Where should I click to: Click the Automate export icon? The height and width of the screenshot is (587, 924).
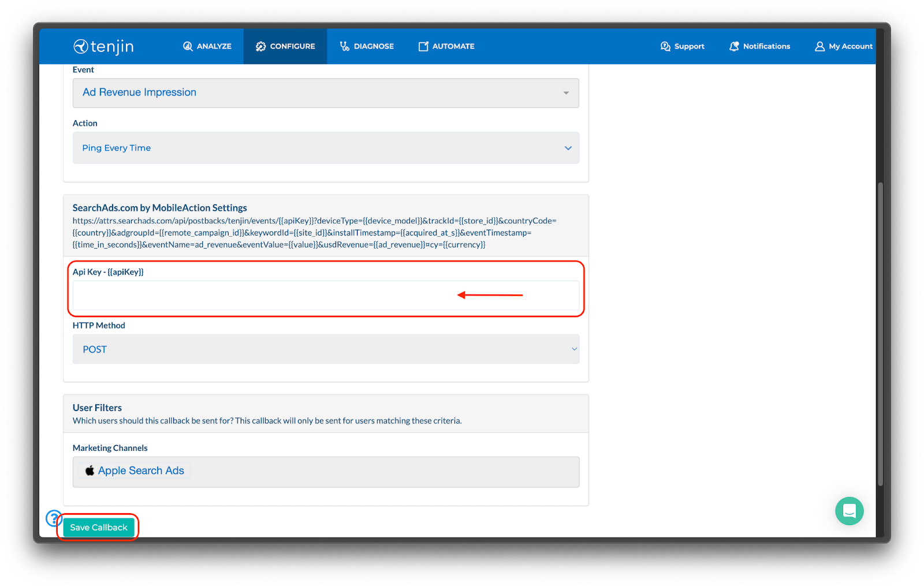click(x=423, y=46)
